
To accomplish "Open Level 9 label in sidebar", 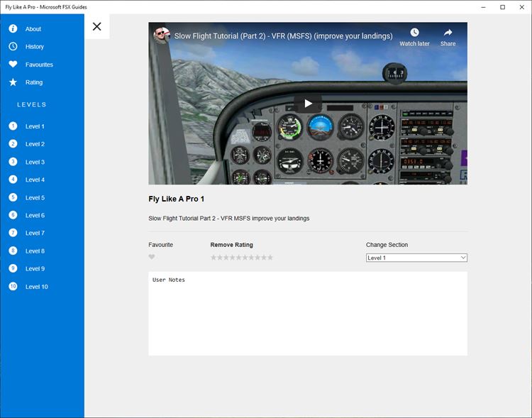I will [x=35, y=268].
